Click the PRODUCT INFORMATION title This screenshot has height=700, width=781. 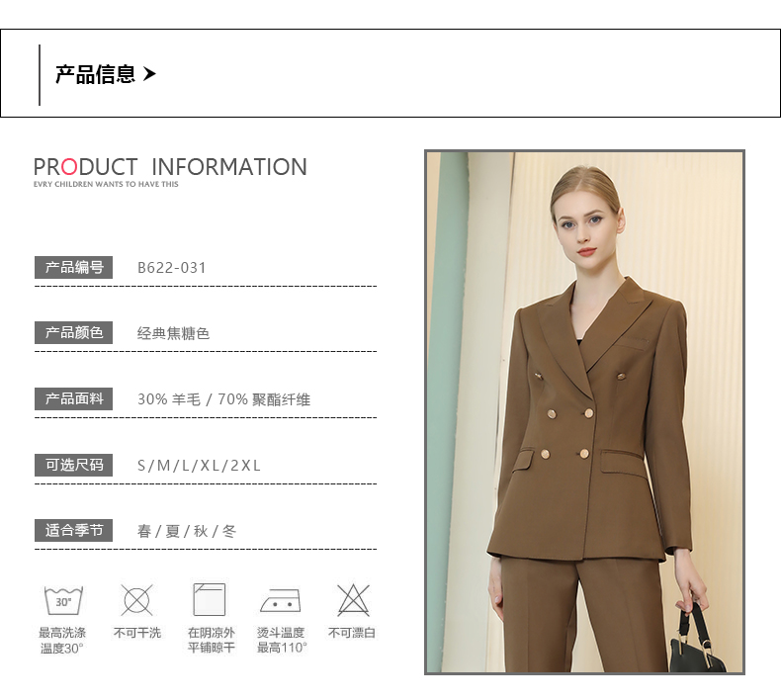click(x=170, y=167)
